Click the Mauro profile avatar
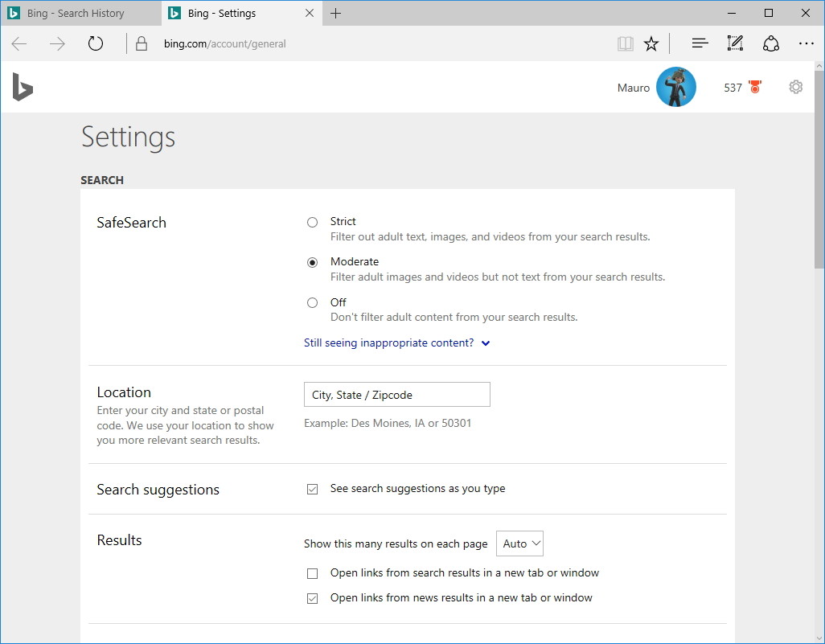This screenshot has height=644, width=825. pos(676,87)
